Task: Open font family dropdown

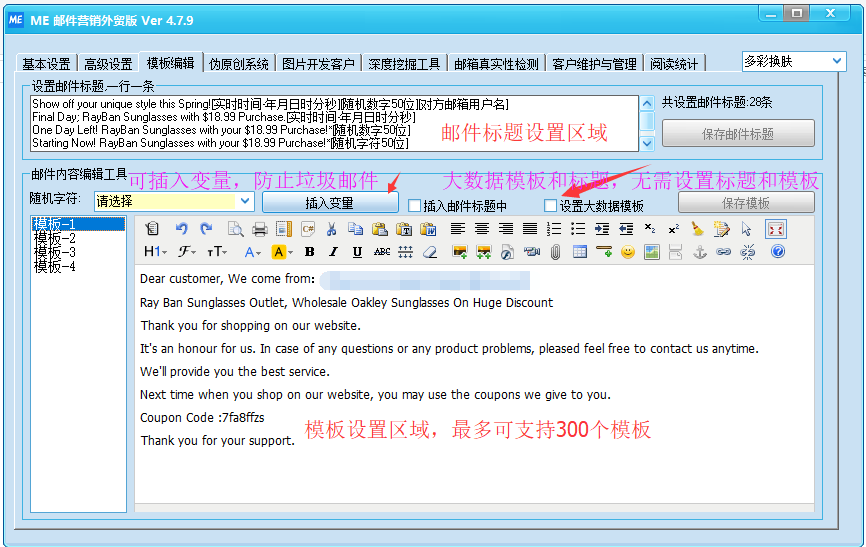Action: coord(187,252)
